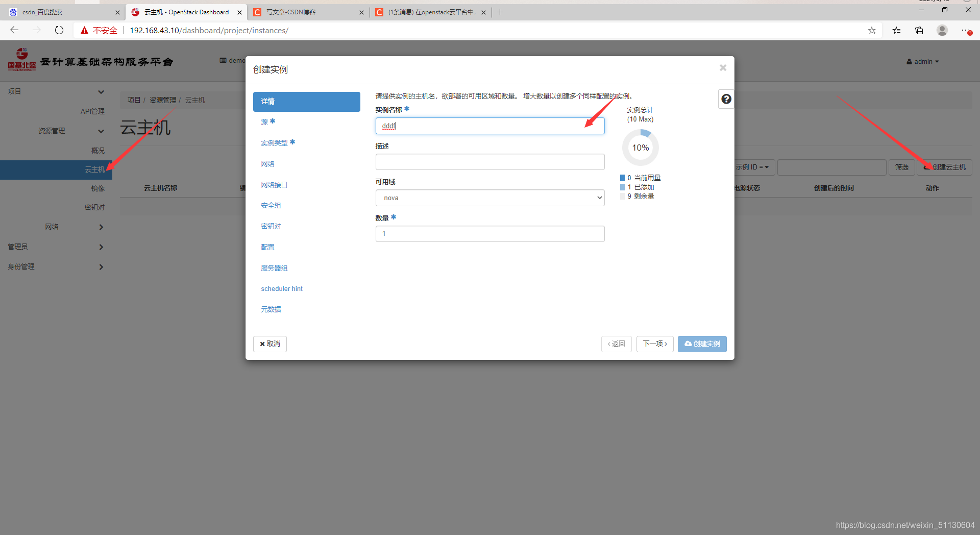Open the browser settings ellipsis menu
The image size is (980, 535).
click(x=966, y=31)
